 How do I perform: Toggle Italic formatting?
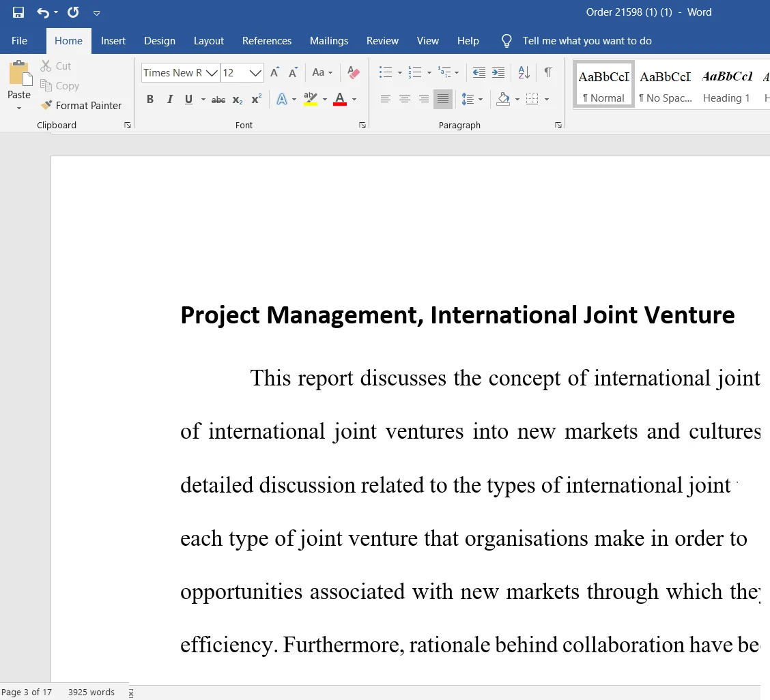169,99
